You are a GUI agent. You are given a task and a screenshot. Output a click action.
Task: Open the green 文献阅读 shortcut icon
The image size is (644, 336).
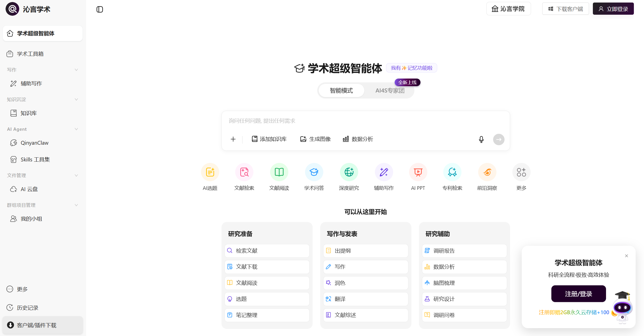279,172
